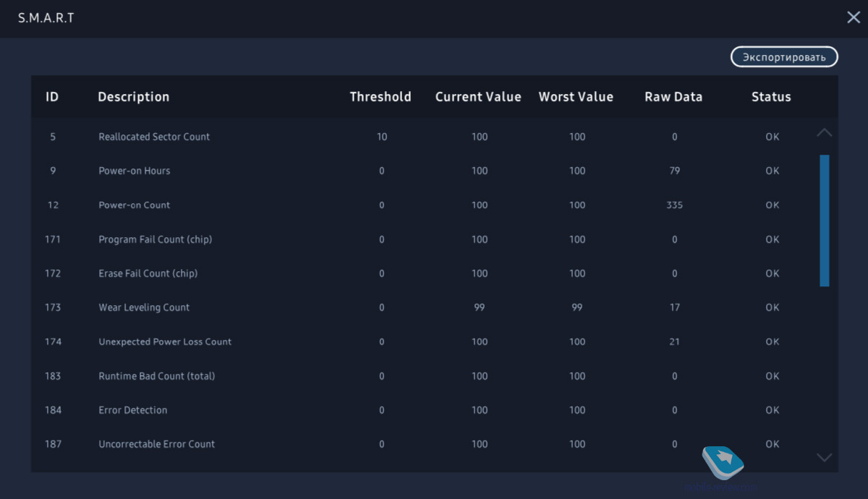
Task: Click the Raw Data column header
Action: click(x=673, y=97)
